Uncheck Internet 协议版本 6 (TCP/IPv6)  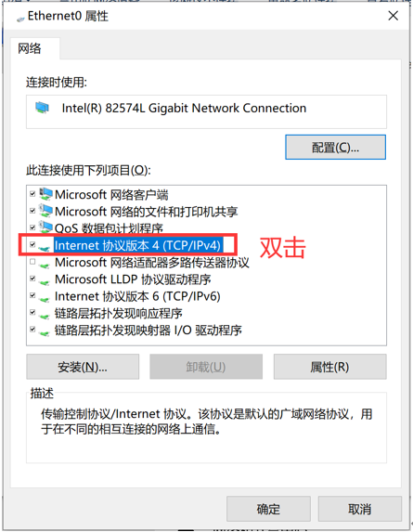click(x=32, y=295)
